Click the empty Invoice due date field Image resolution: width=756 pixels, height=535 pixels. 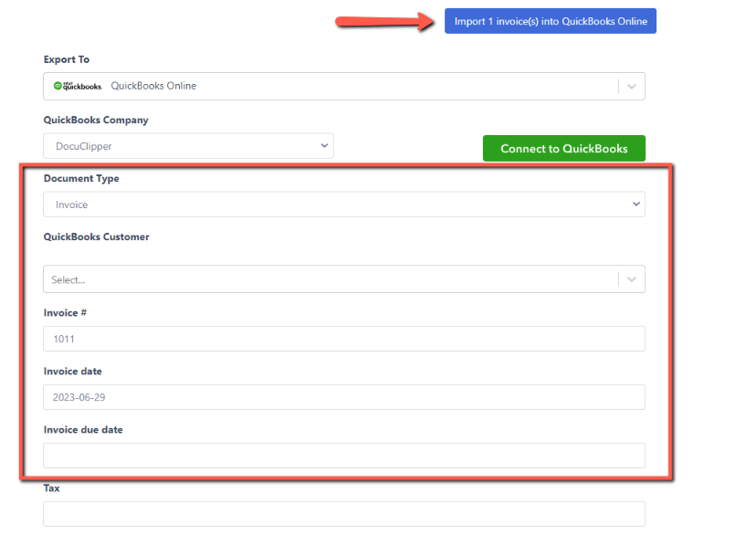(x=344, y=456)
